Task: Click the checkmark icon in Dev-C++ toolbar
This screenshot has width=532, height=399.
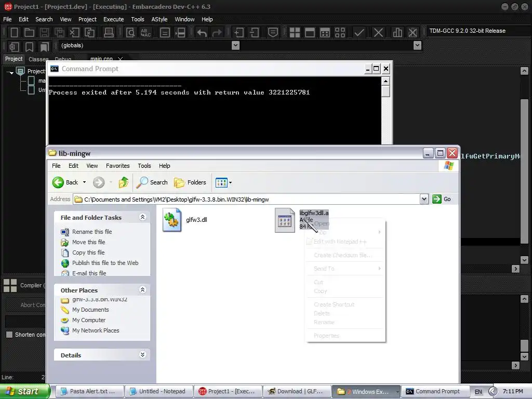Action: click(x=360, y=33)
